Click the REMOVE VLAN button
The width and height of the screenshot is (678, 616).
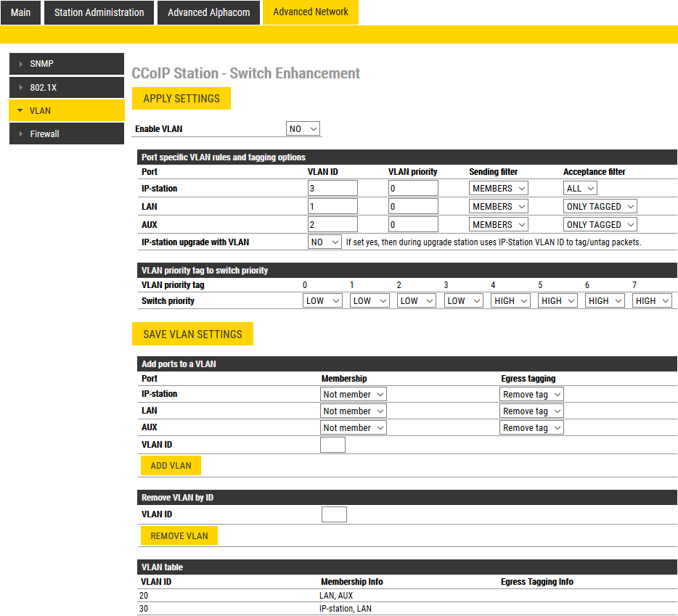[x=179, y=536]
